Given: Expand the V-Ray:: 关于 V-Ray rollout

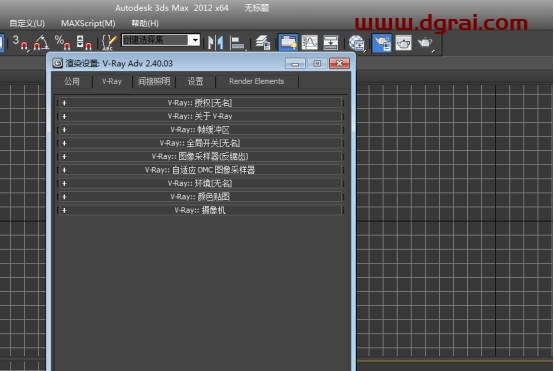Looking at the screenshot, I should 200,116.
